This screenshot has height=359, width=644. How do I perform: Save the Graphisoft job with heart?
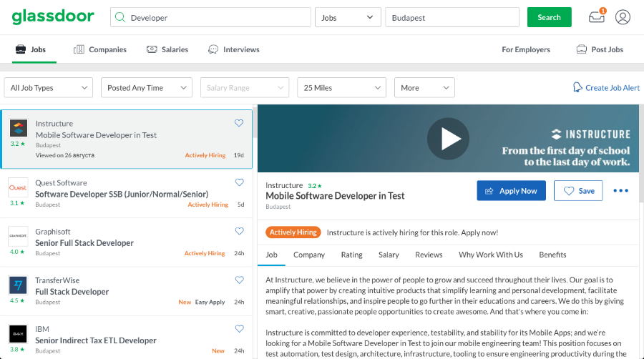239,231
